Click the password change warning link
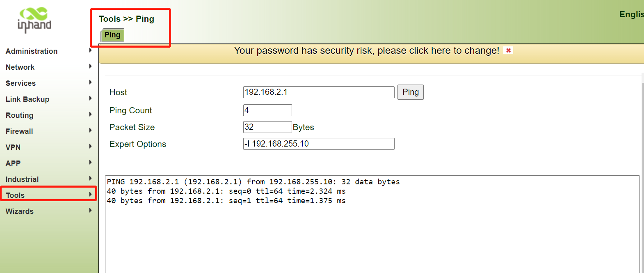Image resolution: width=644 pixels, height=273 pixels. click(x=366, y=50)
